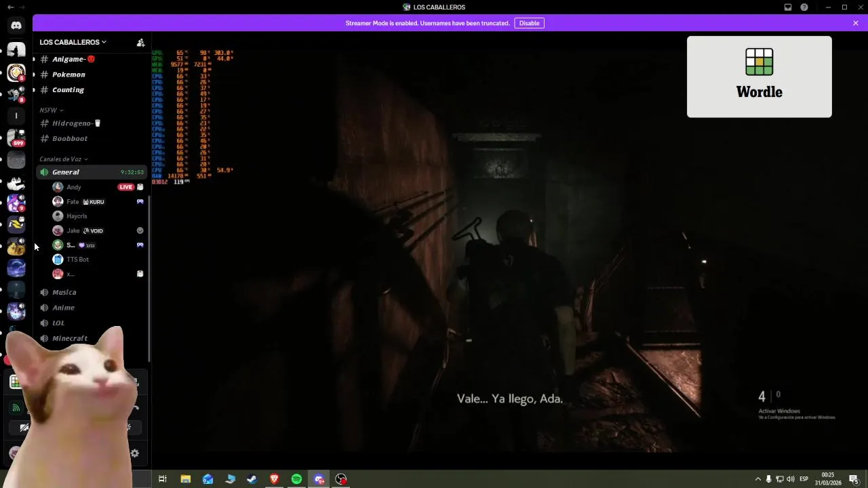Show hidden system tray icons chevron
Image resolution: width=868 pixels, height=488 pixels.
pos(757,479)
